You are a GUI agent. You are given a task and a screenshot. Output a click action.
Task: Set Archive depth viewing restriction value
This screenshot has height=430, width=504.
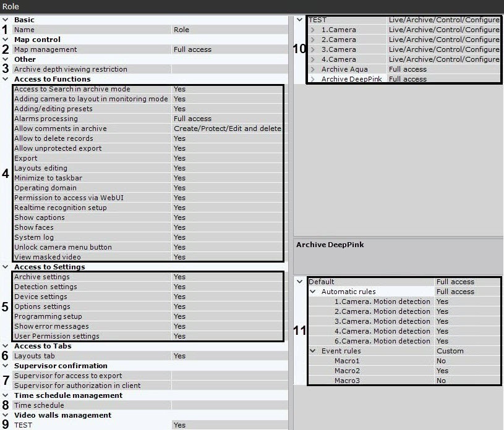(x=229, y=69)
